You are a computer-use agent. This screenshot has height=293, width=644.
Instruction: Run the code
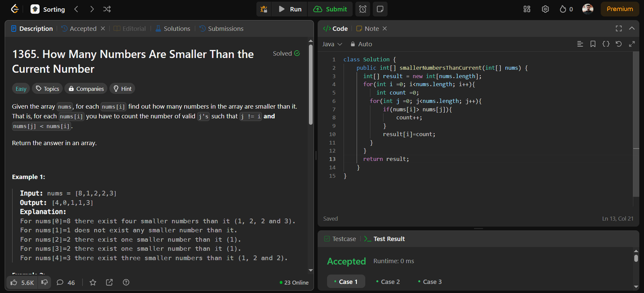point(290,9)
